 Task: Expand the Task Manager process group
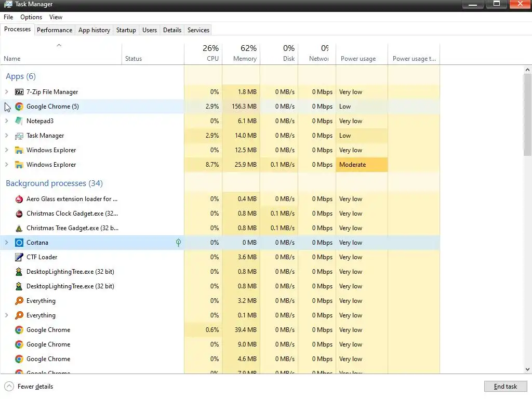pos(6,136)
